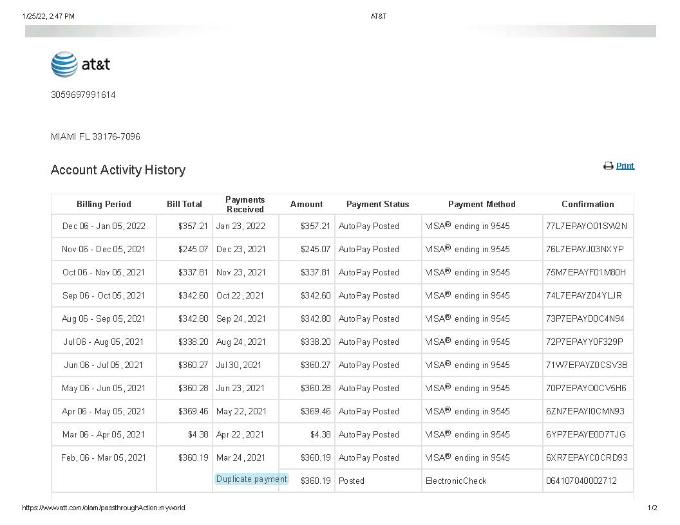Click the 1/25/22, 2:47 PM timestamp header
Viewport: 680px width, 525px height.
pyautogui.click(x=48, y=16)
